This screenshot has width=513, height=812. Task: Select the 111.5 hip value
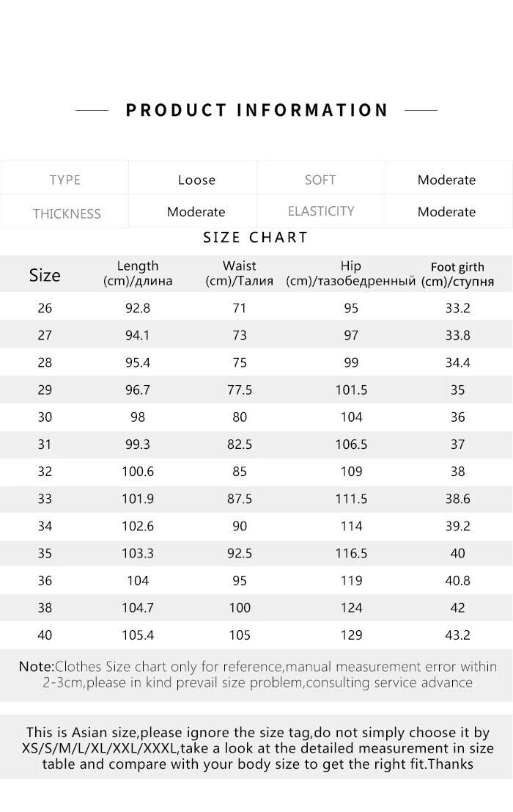coord(351,499)
